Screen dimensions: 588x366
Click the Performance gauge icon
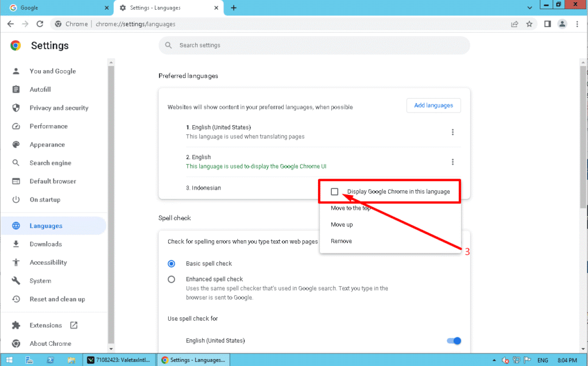(x=16, y=126)
